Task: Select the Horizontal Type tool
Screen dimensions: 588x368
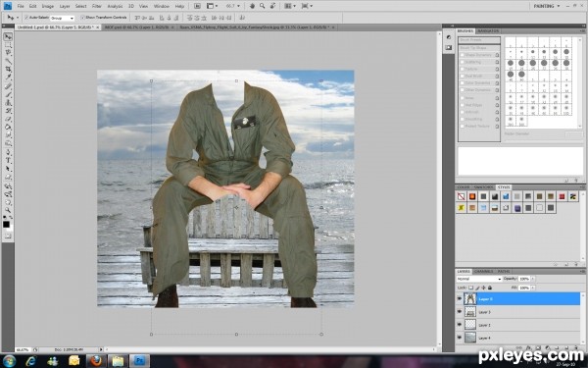Action: [x=8, y=161]
